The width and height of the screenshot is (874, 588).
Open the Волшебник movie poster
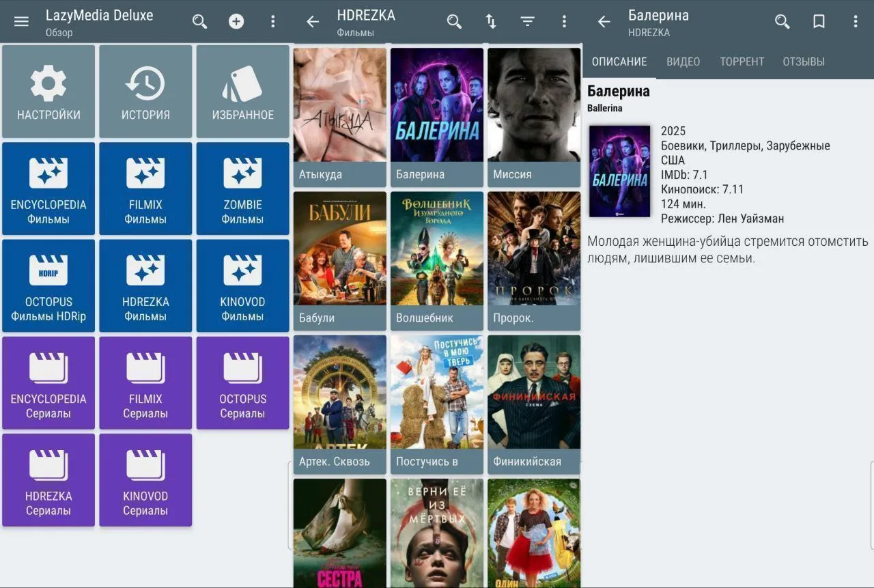point(437,261)
